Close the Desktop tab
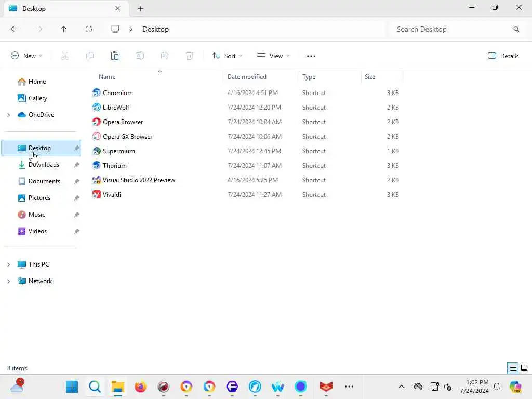Screen dimensions: 532x399 click(118, 8)
